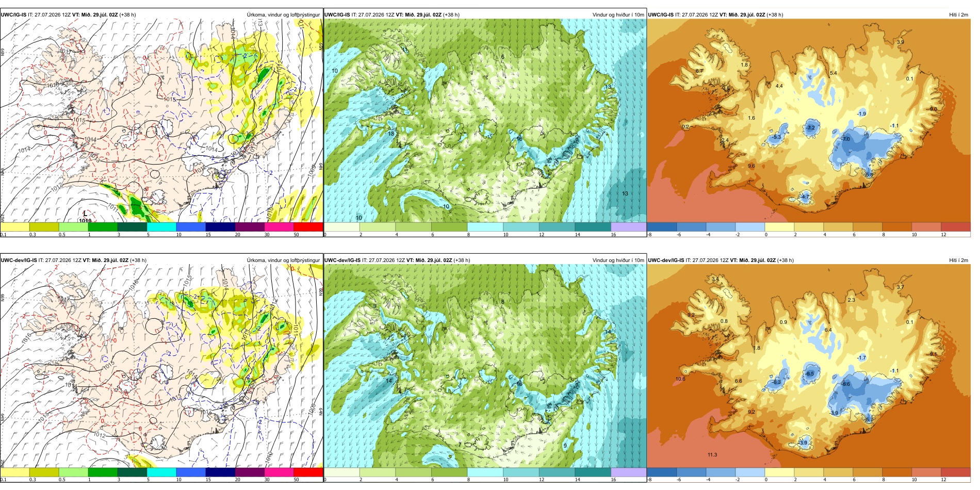Open the UWC/IG-IS 2m temperature map
The height and width of the screenshot is (490, 980).
click(809, 120)
